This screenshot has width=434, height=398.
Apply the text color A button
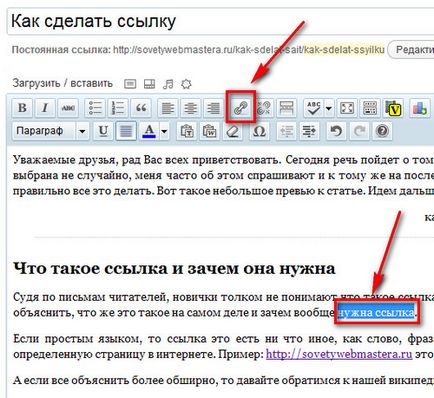point(149,131)
